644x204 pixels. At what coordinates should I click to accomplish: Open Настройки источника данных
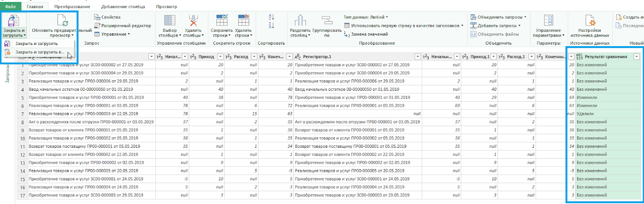point(590,21)
